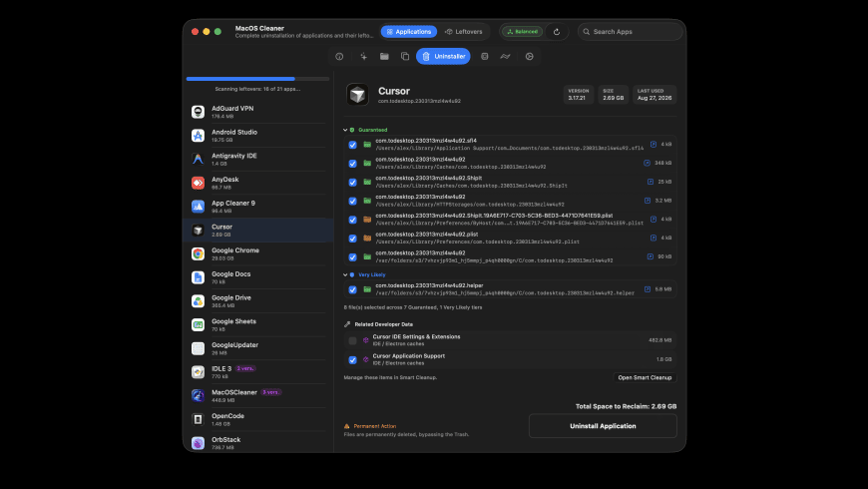
Task: Click the Antigravity IDE app icon
Action: 198,159
